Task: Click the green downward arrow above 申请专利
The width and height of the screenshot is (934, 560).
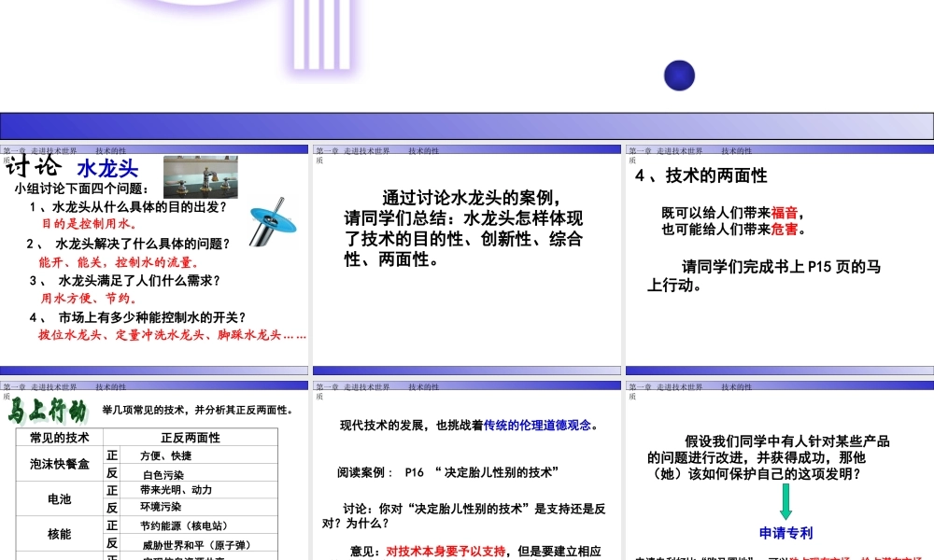Action: click(x=785, y=502)
